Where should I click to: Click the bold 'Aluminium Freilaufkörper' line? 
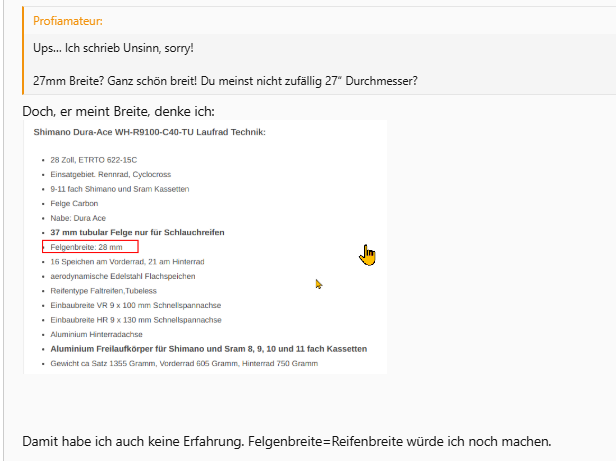[x=208, y=349]
